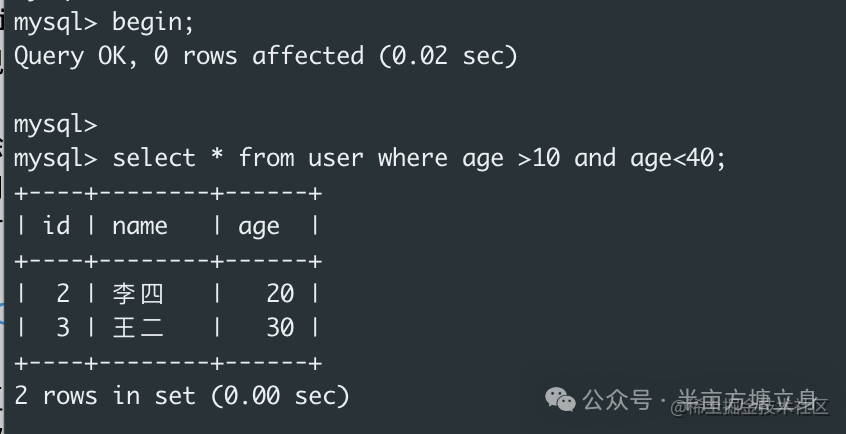Click the id cell with value 2
The width and height of the screenshot is (846, 434).
click(63, 294)
